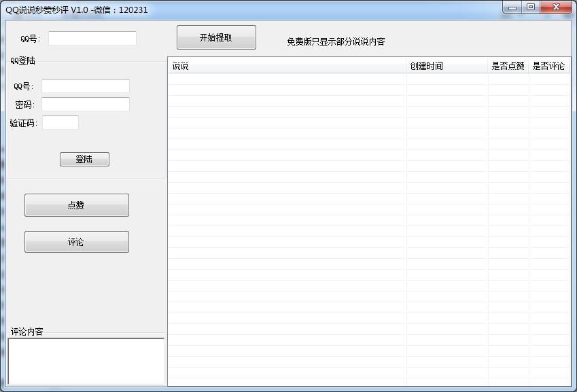Focus the top QQ号 input field
Screen dimensions: 577x392
click(x=92, y=38)
